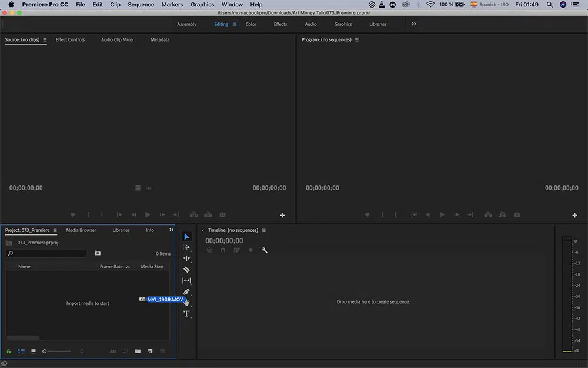
Task: Click Lift button in Program monitor
Action: tap(488, 214)
